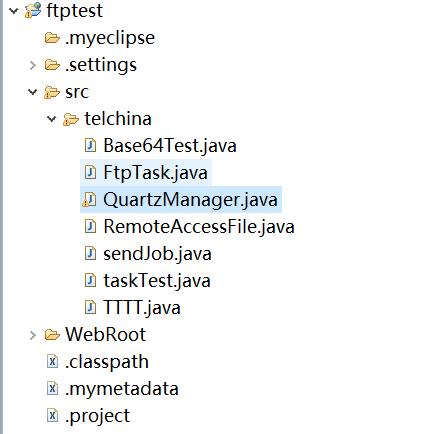Click the Base64Test.java file icon

pos(90,145)
